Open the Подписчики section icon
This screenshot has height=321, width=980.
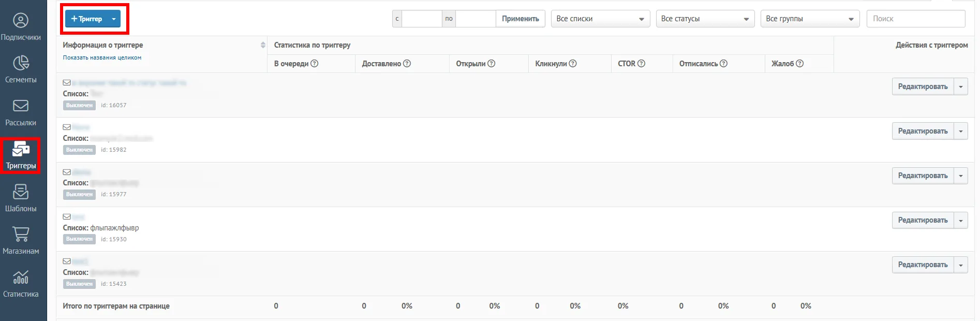click(x=21, y=21)
